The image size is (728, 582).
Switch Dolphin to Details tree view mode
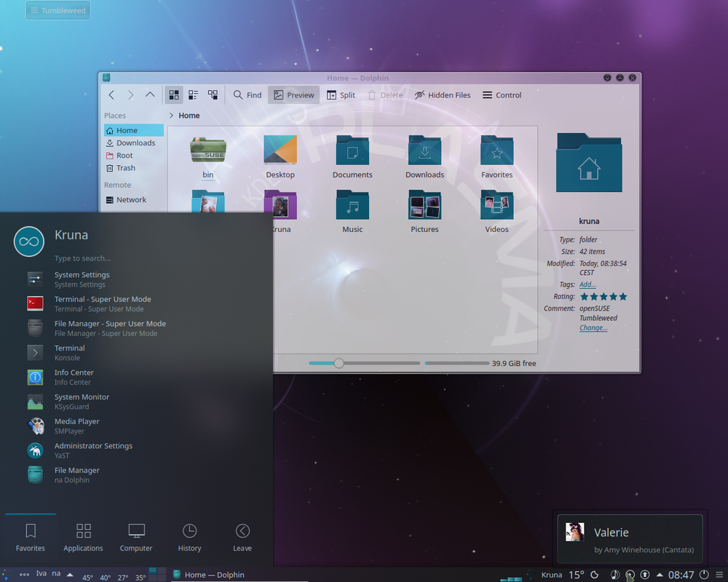click(x=213, y=95)
